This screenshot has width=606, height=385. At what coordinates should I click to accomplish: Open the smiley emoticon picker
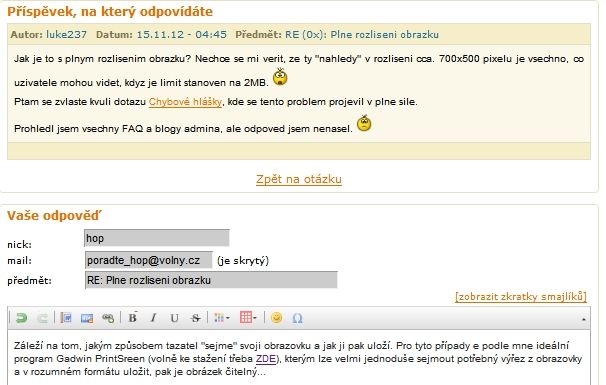tap(276, 317)
